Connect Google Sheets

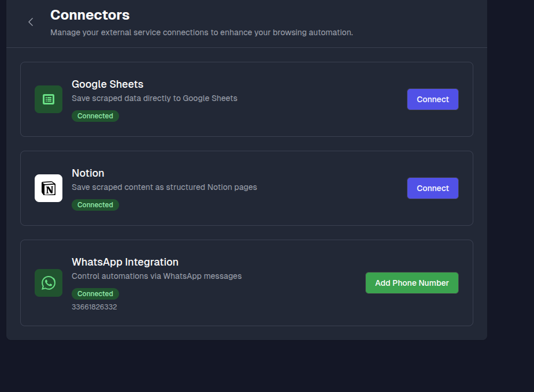tap(432, 99)
